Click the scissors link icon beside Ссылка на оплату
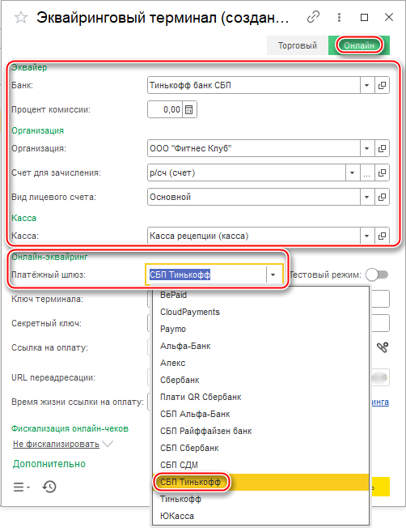This screenshot has height=532, width=406. [x=383, y=347]
